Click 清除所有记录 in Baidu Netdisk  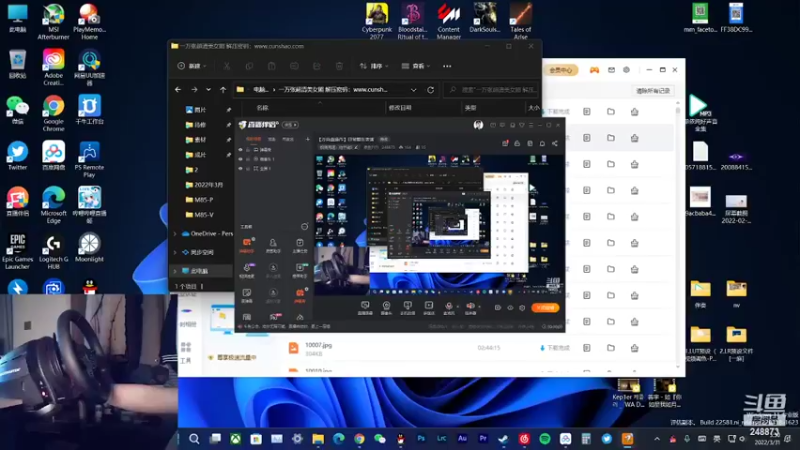coord(653,91)
